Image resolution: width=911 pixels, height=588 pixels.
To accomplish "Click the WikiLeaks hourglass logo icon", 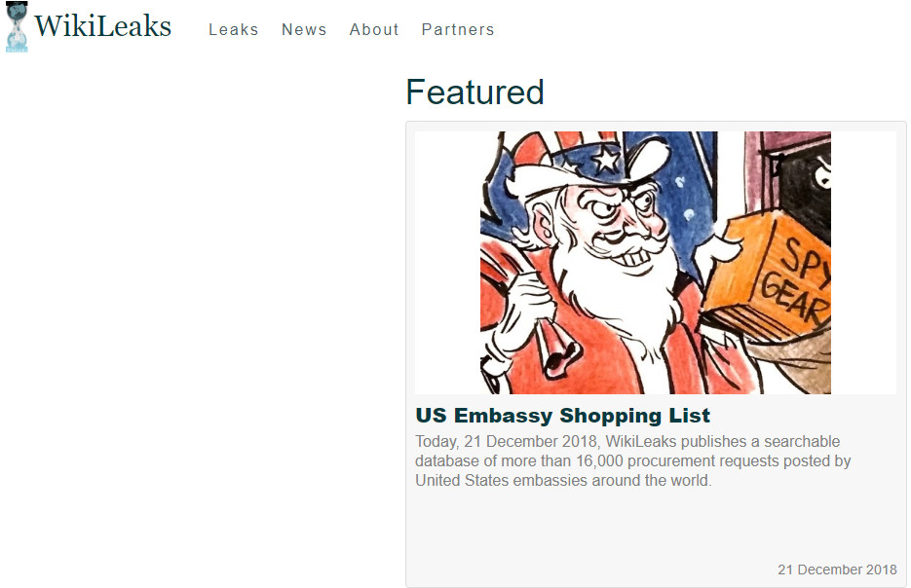I will 17,26.
